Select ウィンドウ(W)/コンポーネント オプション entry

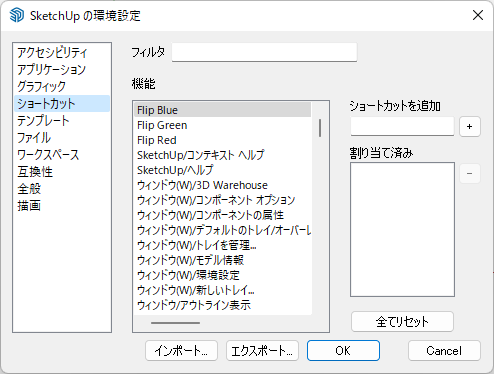coord(222,200)
